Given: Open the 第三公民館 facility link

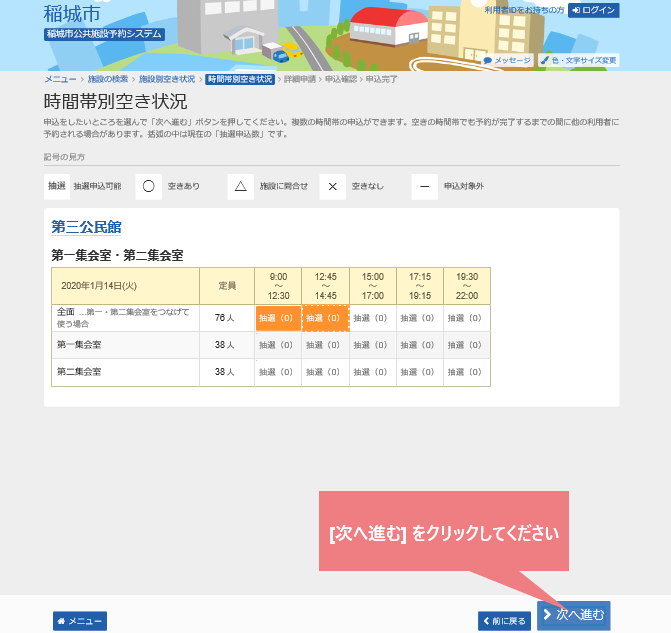Looking at the screenshot, I should (x=86, y=227).
